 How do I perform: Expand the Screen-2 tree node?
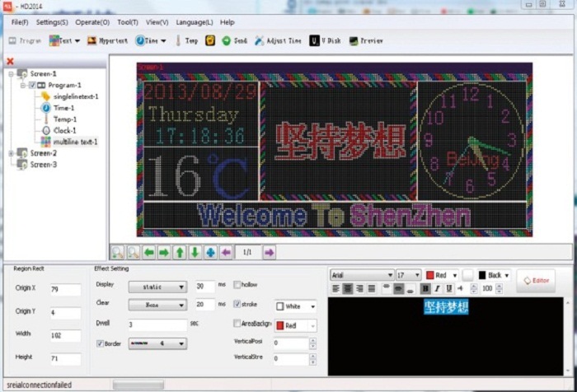coord(12,153)
